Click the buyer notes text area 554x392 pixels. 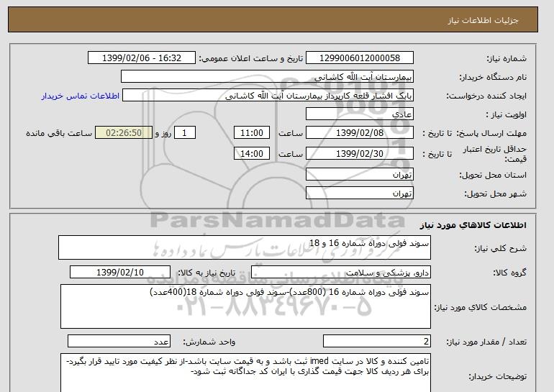(x=245, y=373)
